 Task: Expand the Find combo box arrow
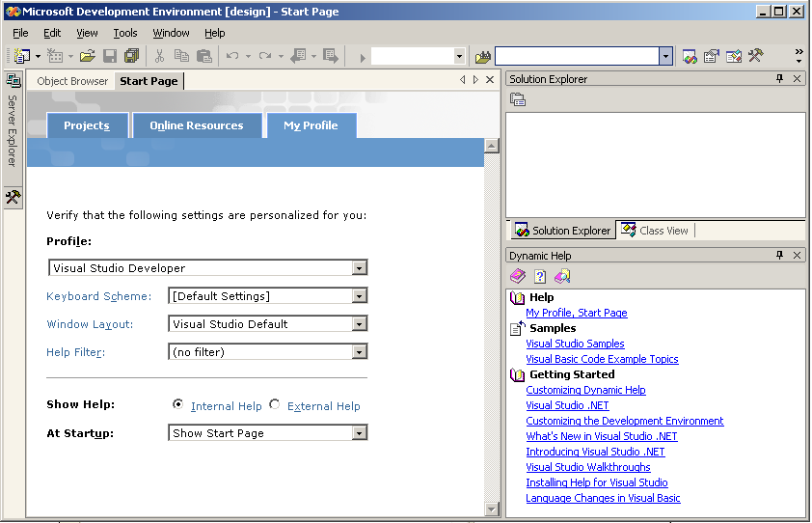click(x=665, y=56)
